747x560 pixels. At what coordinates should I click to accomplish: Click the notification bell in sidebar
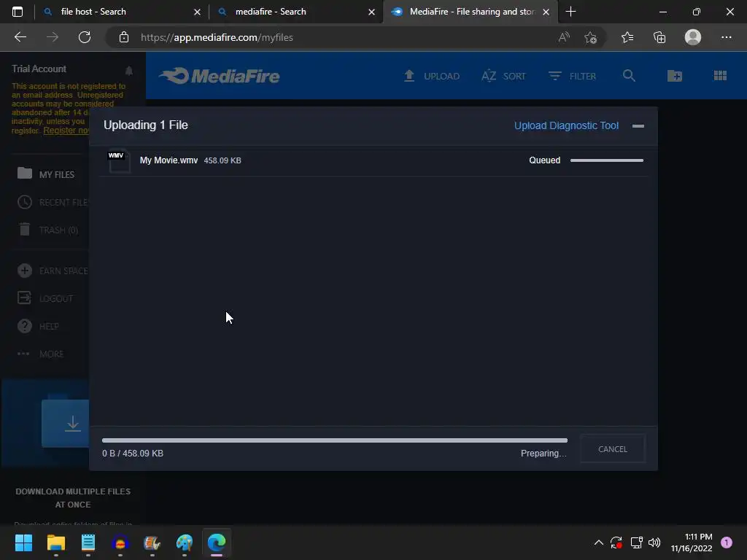coord(128,71)
